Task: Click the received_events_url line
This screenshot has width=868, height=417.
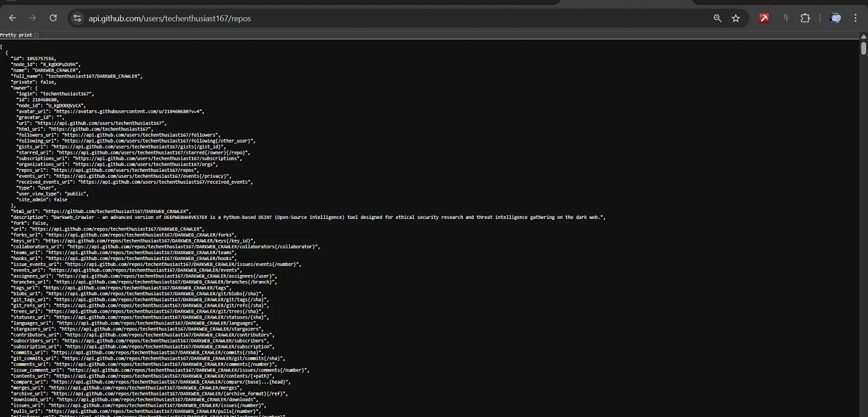Action: (135, 182)
